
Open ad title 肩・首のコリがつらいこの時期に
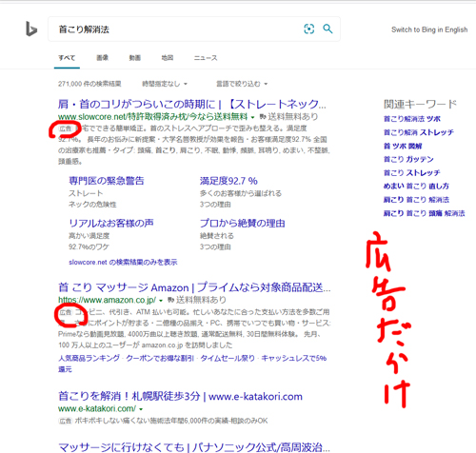192,104
